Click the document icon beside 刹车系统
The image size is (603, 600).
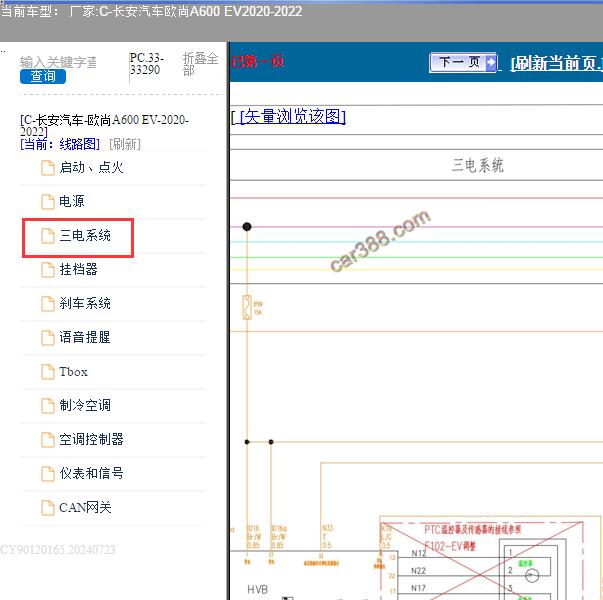[48, 304]
